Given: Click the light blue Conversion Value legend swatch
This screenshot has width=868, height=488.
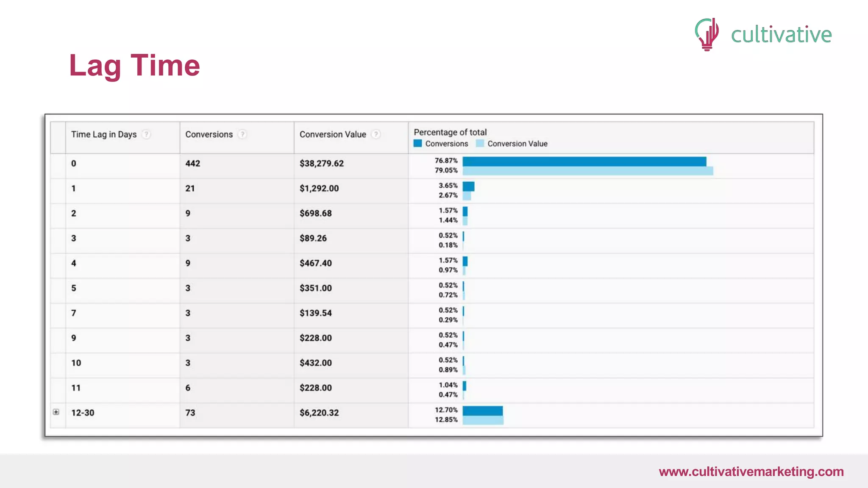Looking at the screenshot, I should coord(480,144).
